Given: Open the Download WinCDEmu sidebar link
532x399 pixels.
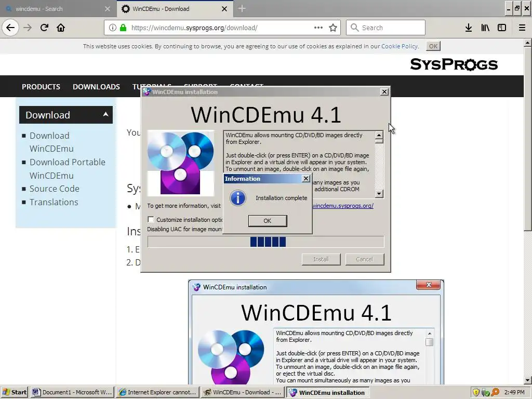Looking at the screenshot, I should pyautogui.click(x=51, y=142).
